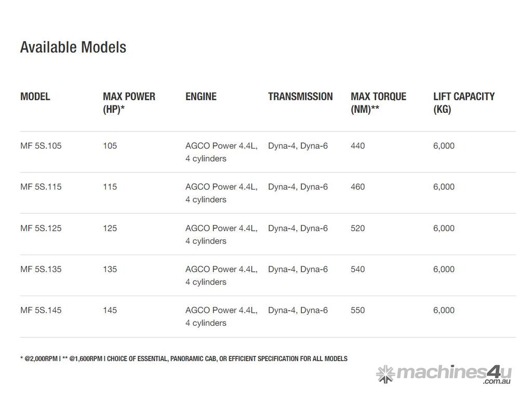Select the MF 5S.115 model cell

[41, 187]
